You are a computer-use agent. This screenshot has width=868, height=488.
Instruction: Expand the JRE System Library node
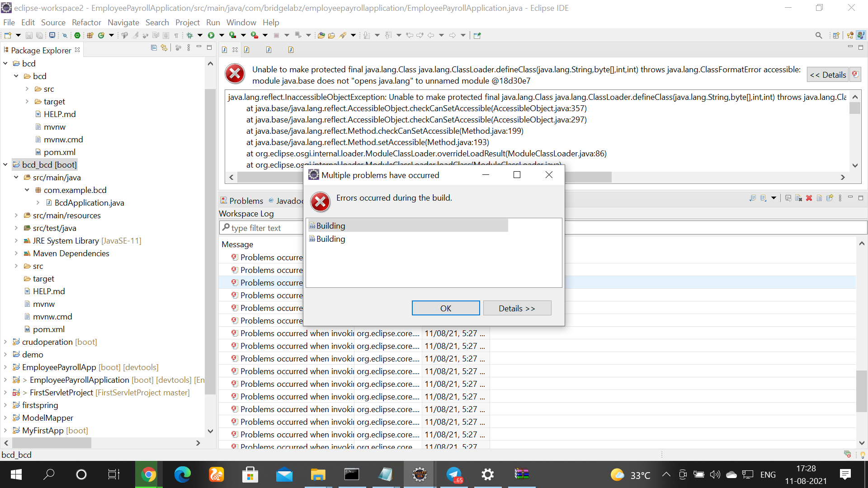pos(16,240)
